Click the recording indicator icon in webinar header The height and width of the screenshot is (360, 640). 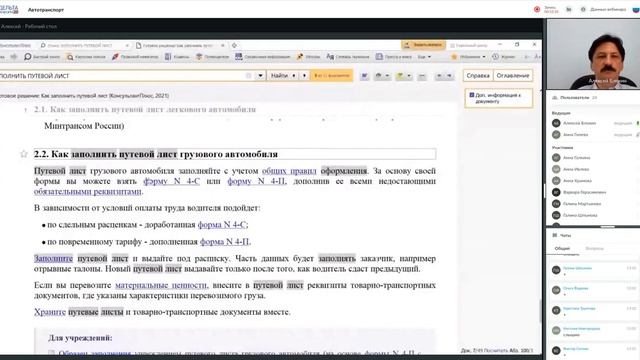(537, 9)
